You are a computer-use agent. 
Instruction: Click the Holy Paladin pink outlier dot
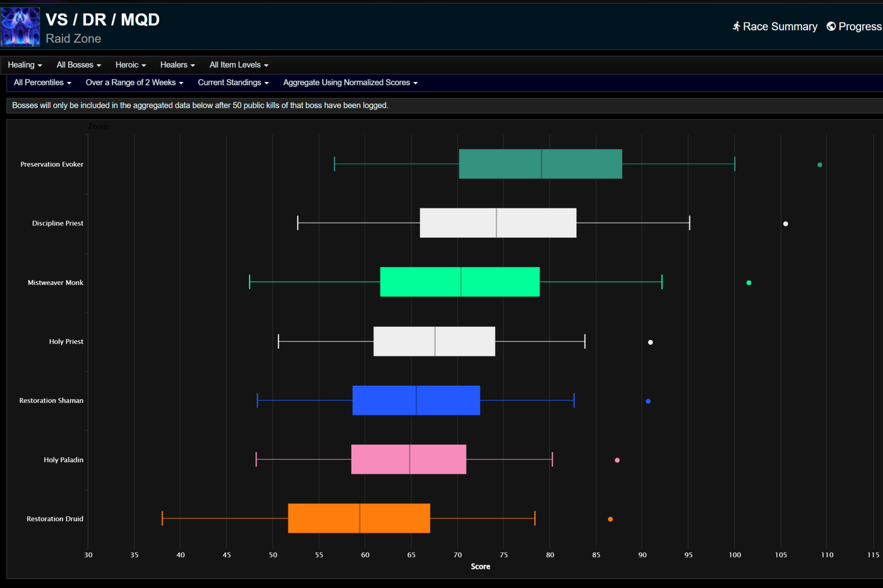click(x=617, y=460)
